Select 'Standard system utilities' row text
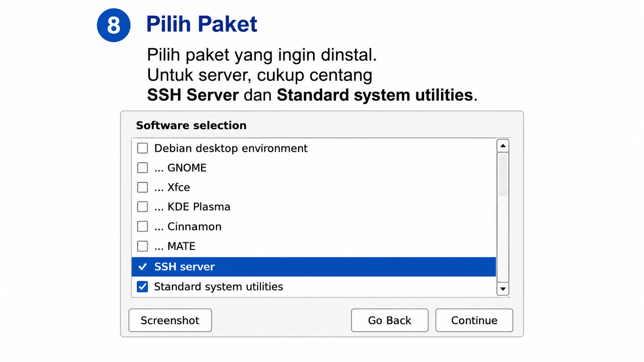This screenshot has height=362, width=644. pos(218,287)
